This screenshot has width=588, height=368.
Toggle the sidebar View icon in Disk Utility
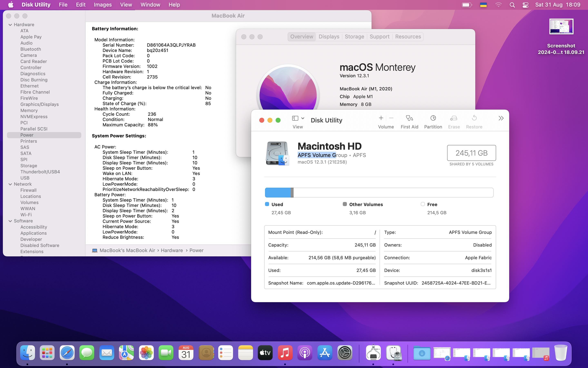tap(295, 118)
